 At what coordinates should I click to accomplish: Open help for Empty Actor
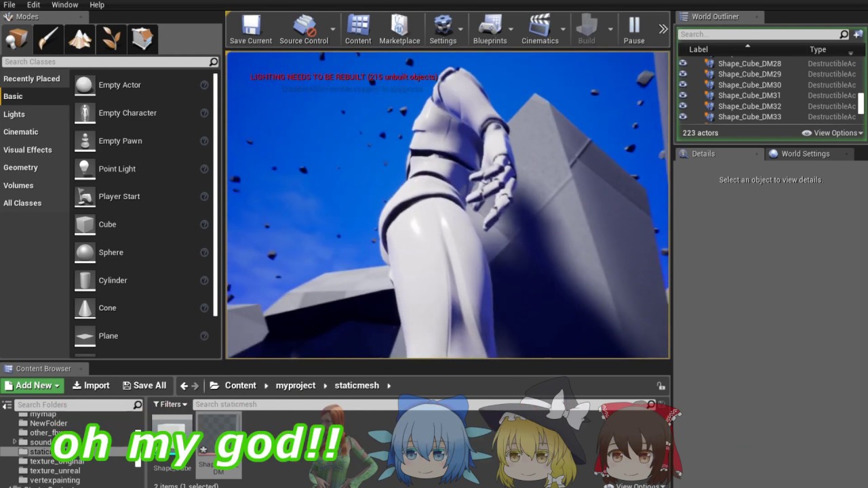[x=204, y=85]
